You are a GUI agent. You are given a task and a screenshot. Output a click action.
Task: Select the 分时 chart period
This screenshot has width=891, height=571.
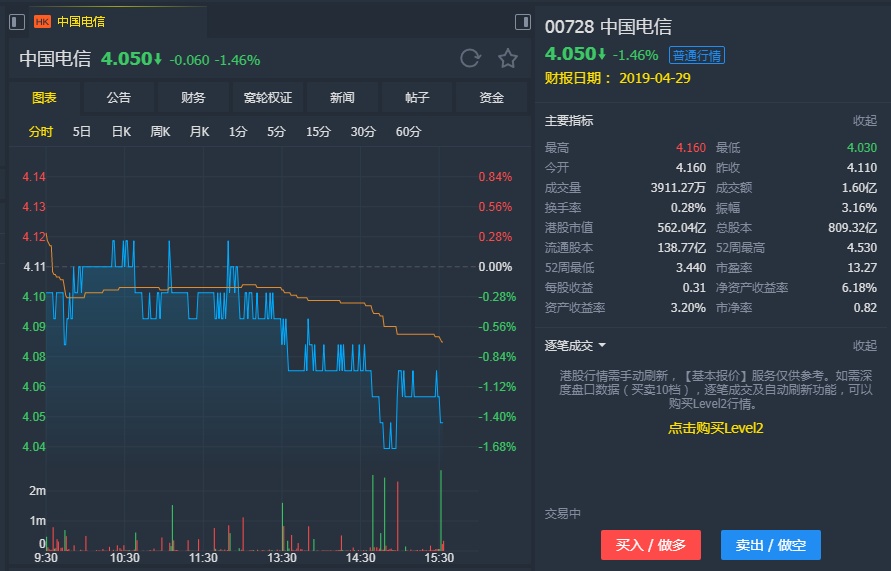point(41,132)
